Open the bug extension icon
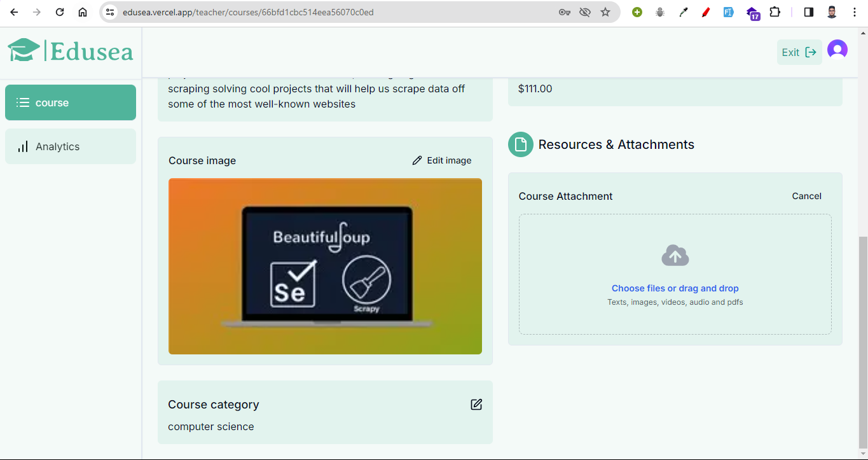Viewport: 868px width, 460px height. coord(660,12)
